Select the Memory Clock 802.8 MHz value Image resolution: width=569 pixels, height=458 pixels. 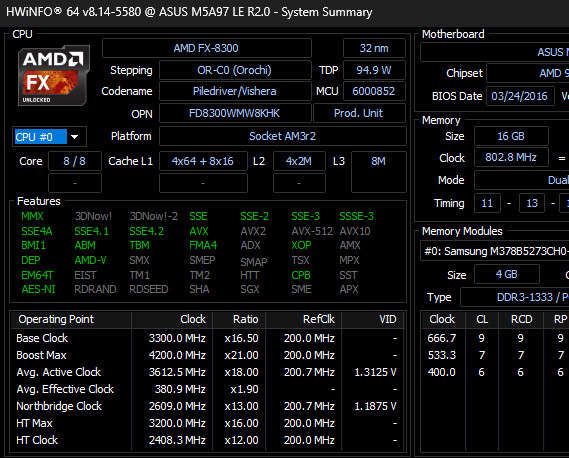click(511, 158)
